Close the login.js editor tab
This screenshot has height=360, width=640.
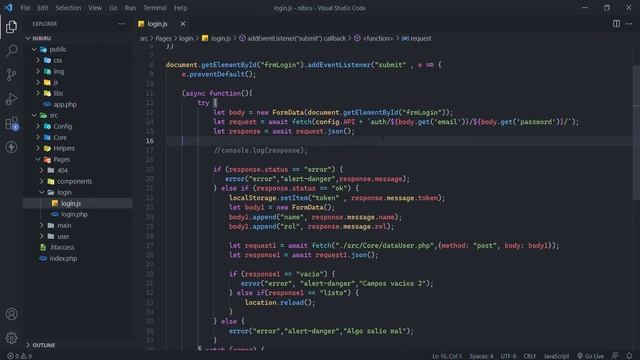[183, 24]
